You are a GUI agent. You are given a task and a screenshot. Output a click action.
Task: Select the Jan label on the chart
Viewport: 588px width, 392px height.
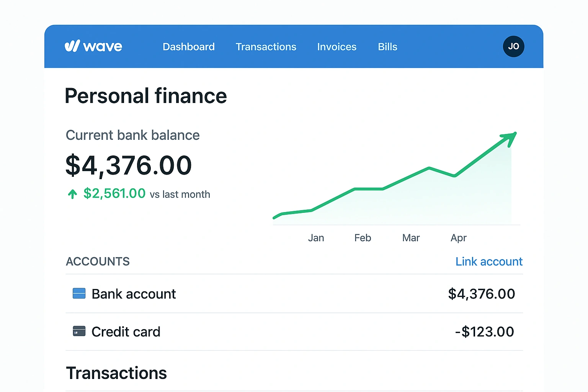tap(316, 238)
